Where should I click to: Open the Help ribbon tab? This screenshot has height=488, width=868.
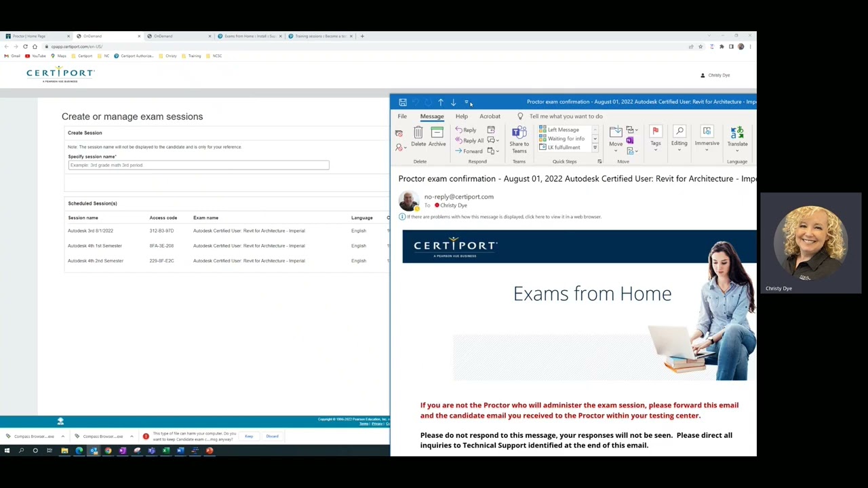[x=462, y=117]
